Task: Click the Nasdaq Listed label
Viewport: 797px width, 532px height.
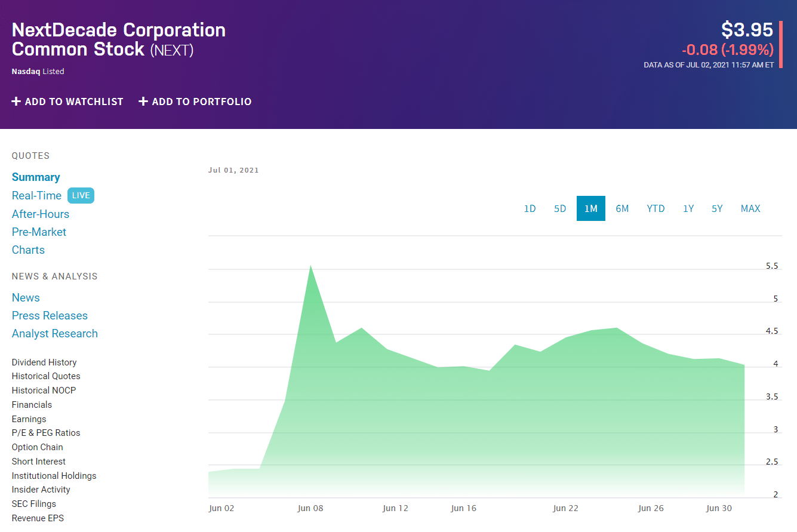Action: click(x=38, y=72)
